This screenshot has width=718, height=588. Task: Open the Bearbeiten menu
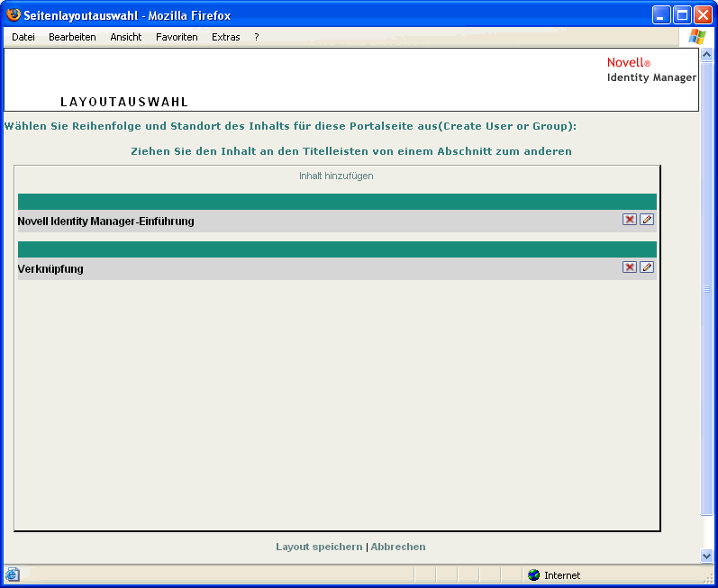point(72,37)
